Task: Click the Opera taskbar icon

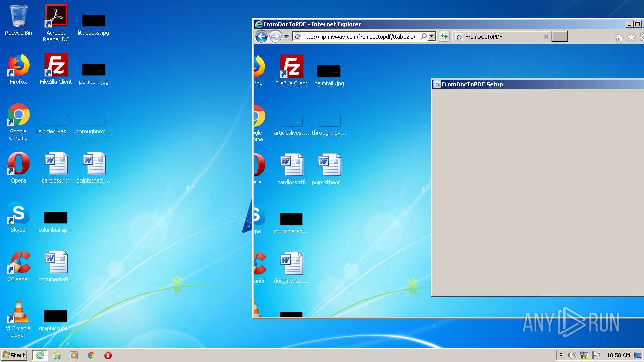Action: point(108,355)
